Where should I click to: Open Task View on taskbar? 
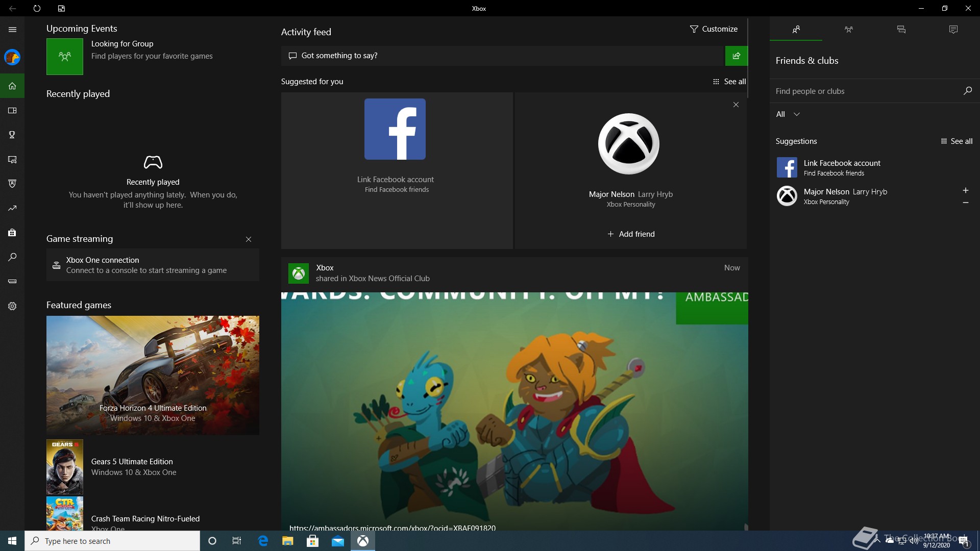[237, 541]
